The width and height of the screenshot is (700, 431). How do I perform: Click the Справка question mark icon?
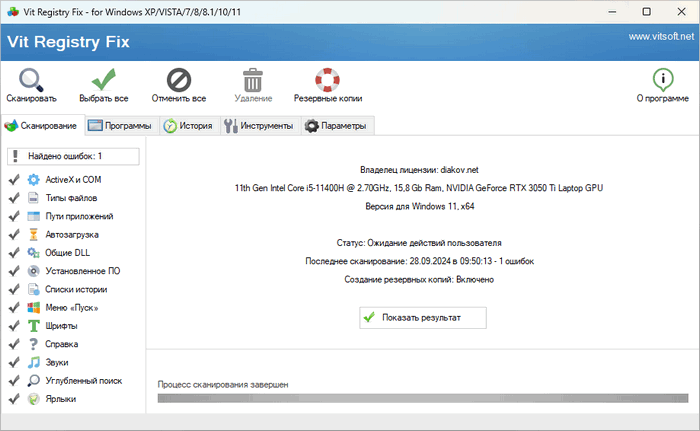click(x=33, y=344)
